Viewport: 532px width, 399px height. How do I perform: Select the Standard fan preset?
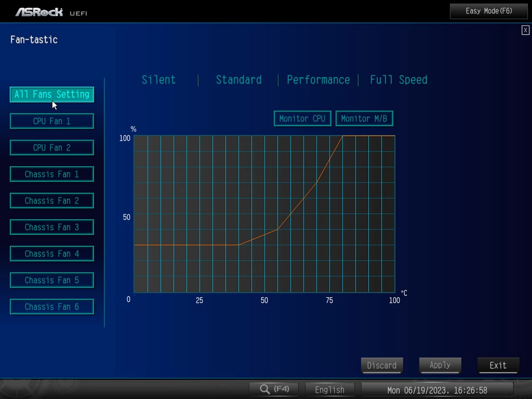pyautogui.click(x=239, y=80)
